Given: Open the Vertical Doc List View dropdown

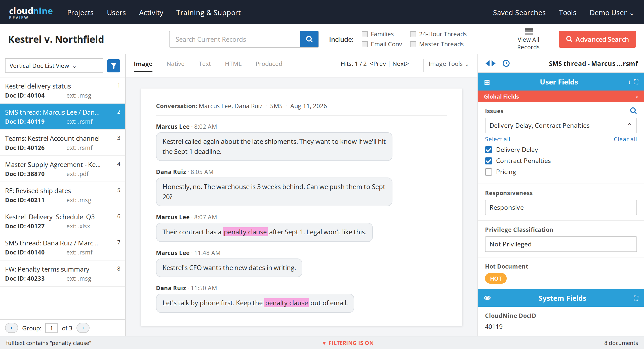Looking at the screenshot, I should pos(54,66).
